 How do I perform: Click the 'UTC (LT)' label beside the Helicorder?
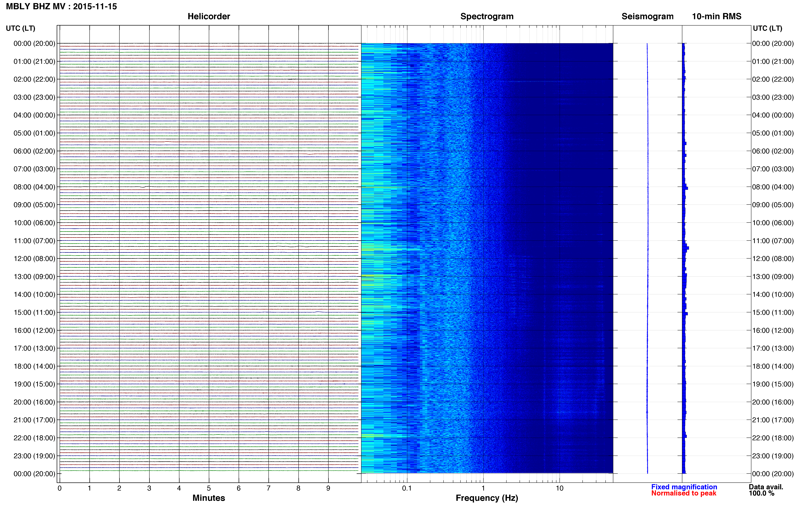[x=21, y=28]
